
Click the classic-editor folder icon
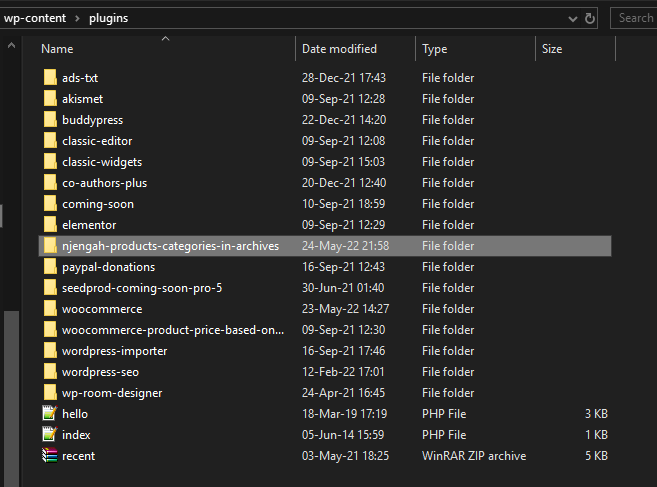pos(50,140)
